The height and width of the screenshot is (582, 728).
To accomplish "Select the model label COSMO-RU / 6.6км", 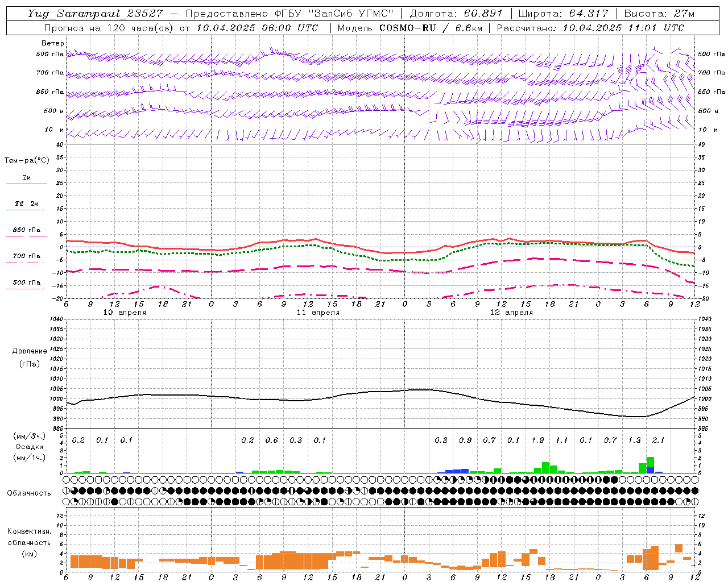I will (431, 28).
